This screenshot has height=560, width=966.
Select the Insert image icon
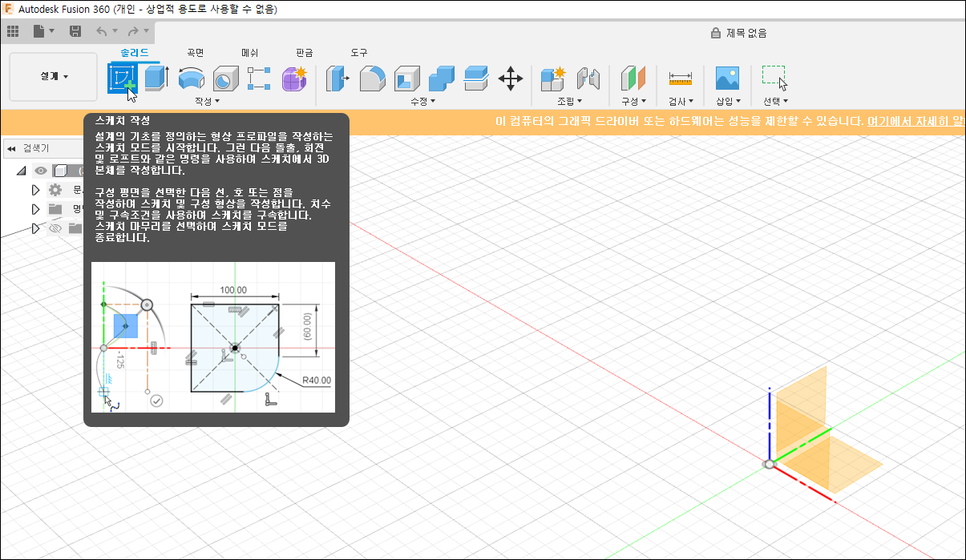(x=726, y=79)
